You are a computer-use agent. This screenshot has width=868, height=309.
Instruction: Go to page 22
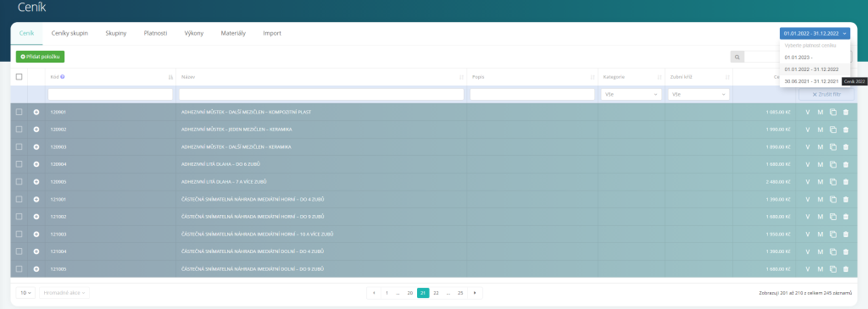[x=437, y=293]
